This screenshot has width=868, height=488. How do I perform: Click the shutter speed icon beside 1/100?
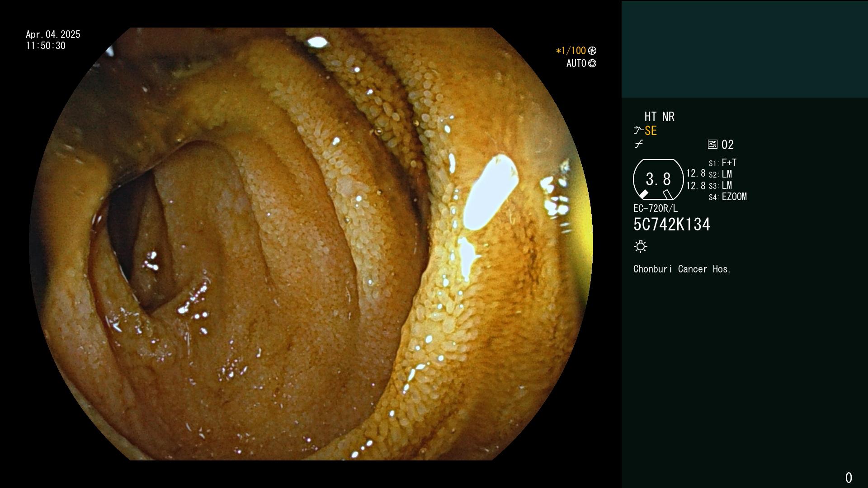tap(592, 51)
